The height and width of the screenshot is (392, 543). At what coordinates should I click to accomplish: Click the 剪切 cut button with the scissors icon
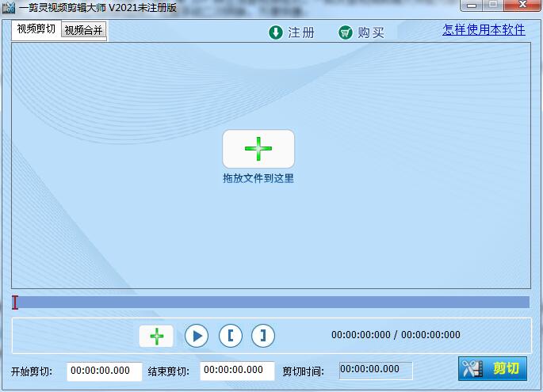coord(492,368)
